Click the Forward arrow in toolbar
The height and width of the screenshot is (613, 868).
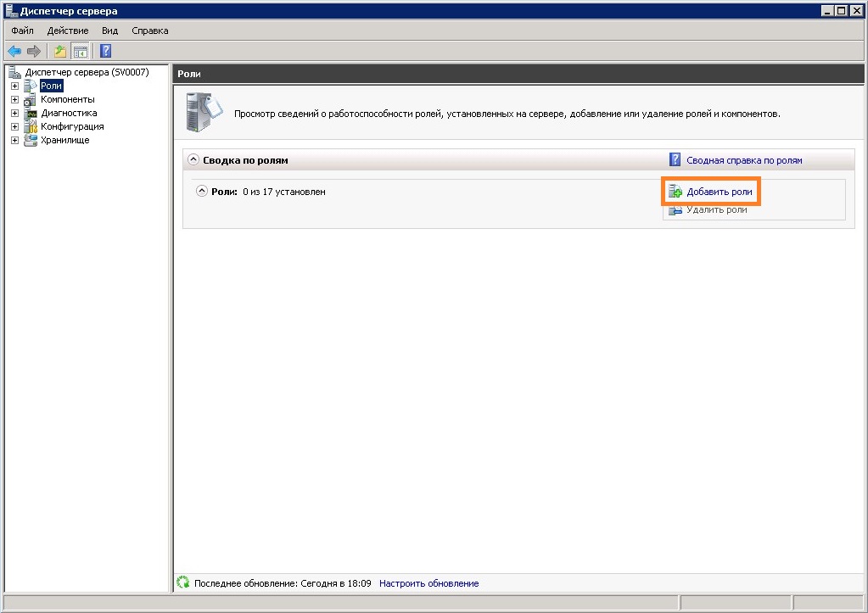pyautogui.click(x=34, y=51)
